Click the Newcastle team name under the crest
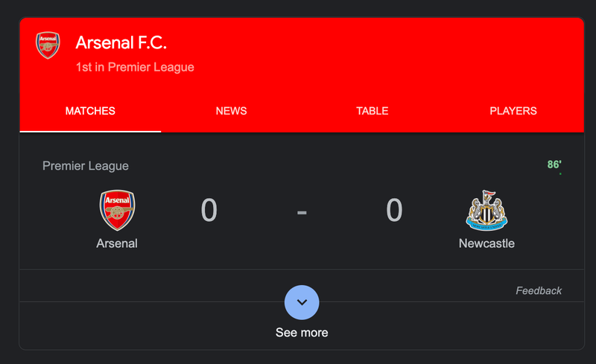 click(486, 243)
